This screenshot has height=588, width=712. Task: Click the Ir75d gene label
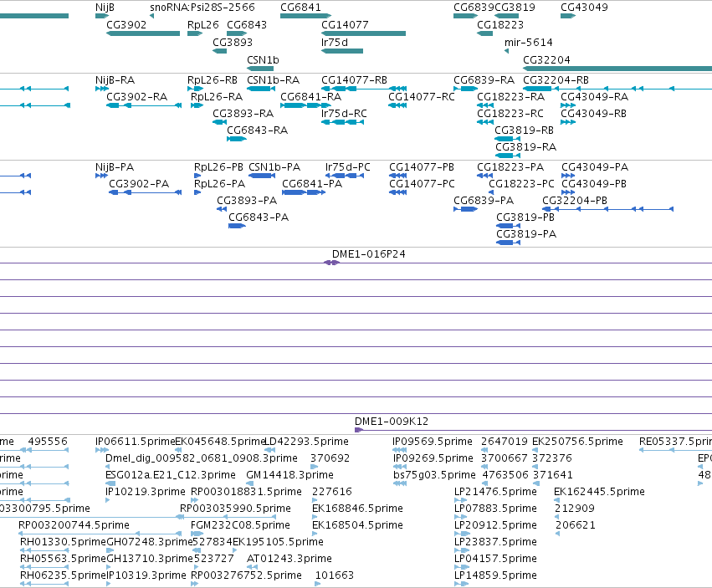coord(335,43)
